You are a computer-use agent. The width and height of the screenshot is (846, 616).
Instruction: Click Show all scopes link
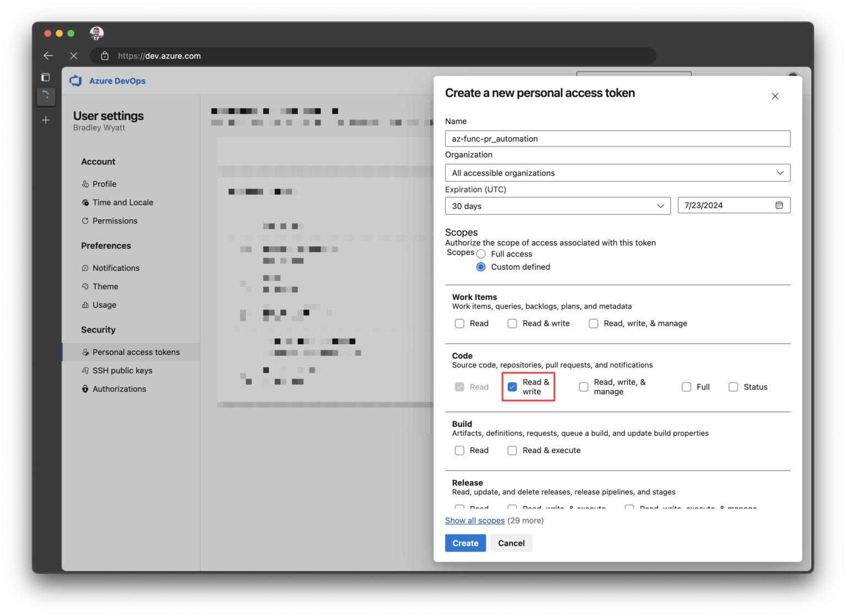tap(475, 520)
